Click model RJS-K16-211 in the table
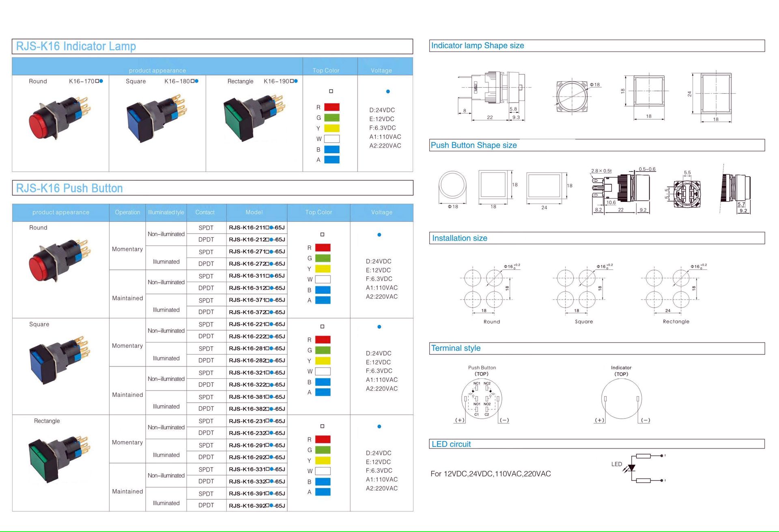Viewport: 779px width, 532px height. click(x=256, y=227)
